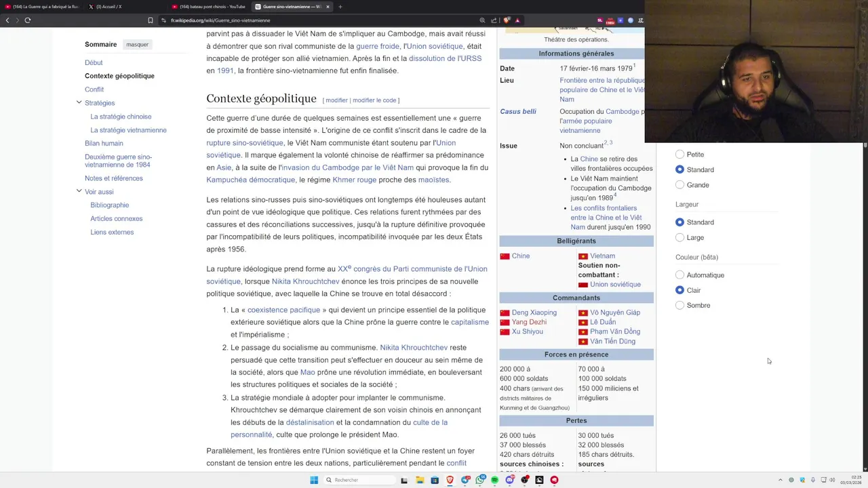The image size is (868, 488).
Task: Go back using the browser back arrow
Action: click(7, 20)
